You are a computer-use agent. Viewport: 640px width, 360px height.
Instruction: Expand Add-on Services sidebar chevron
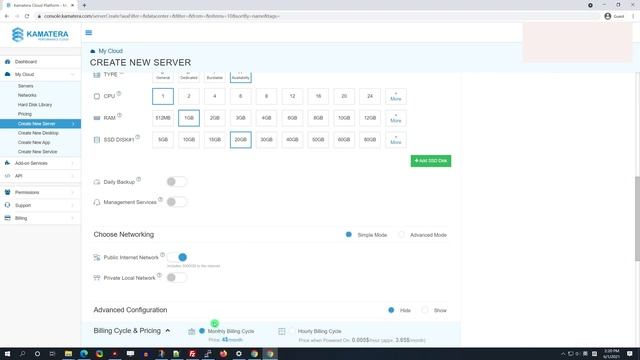click(x=73, y=163)
